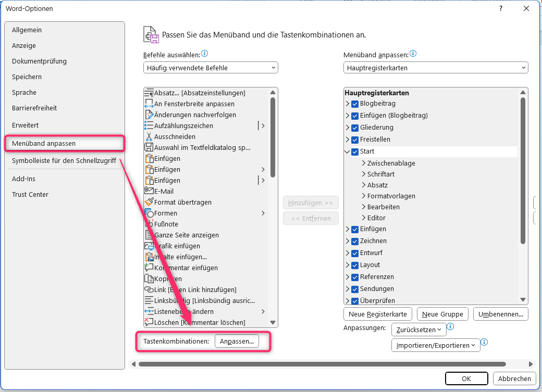Switch to Speichern options
The height and width of the screenshot is (392, 542).
(x=65, y=77)
